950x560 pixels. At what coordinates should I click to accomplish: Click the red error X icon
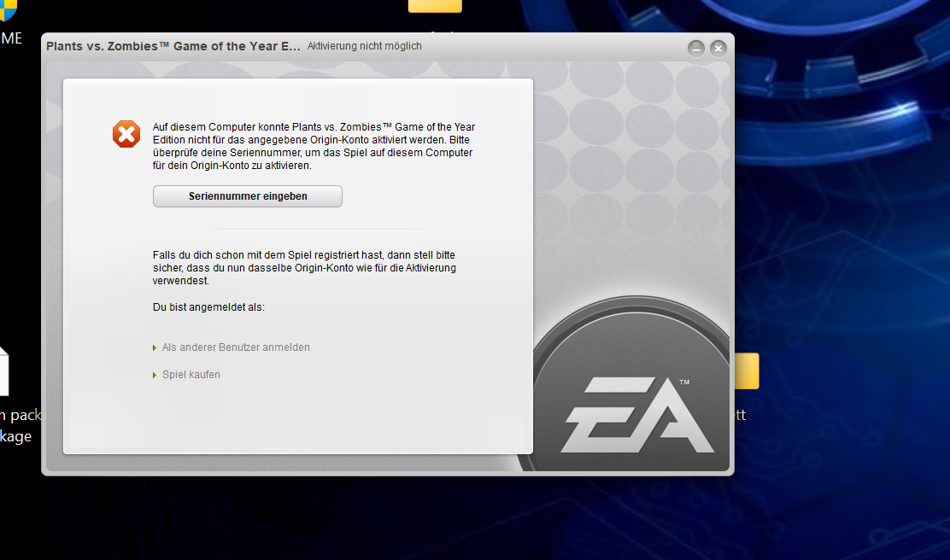126,134
